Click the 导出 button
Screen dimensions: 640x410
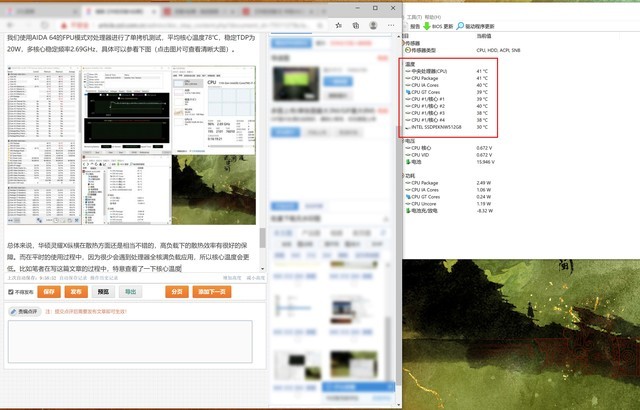[131, 292]
